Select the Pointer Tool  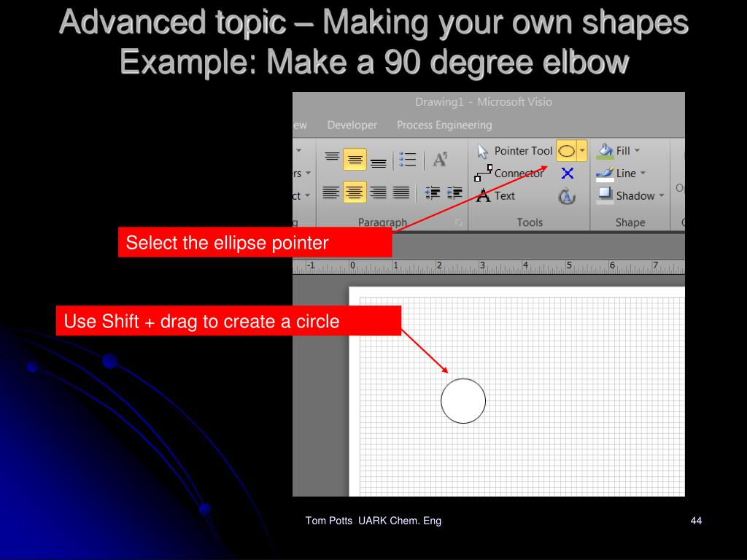(514, 151)
